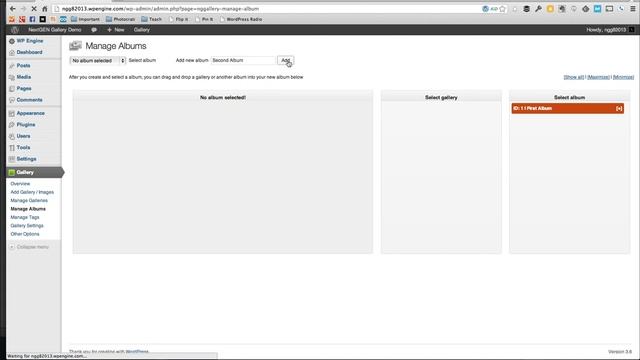
Task: Open the Photocrati bookmarks folder
Action: [120, 19]
